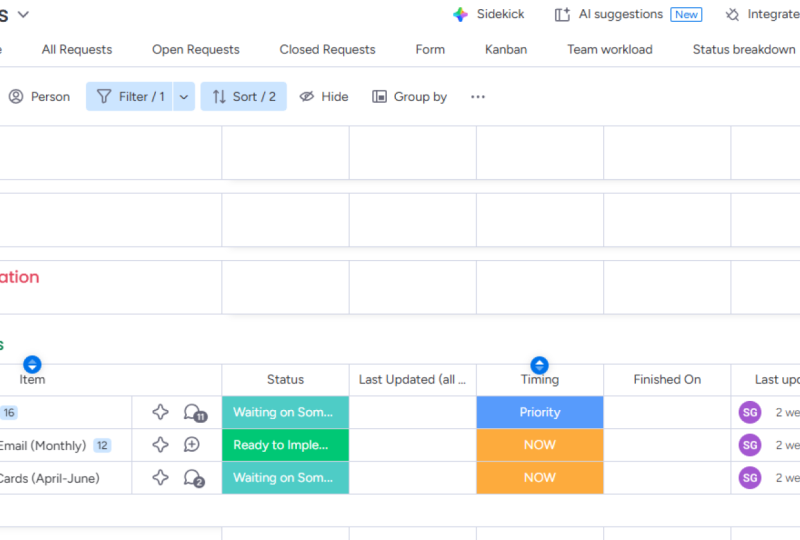800x540 pixels.
Task: Expand the Filter options dropdown arrow
Action: pos(184,96)
